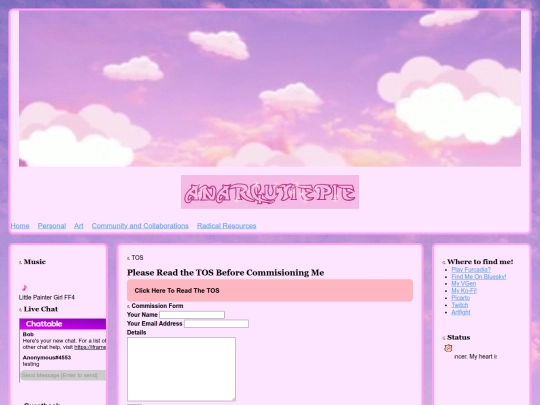Click the Bob chat username
The width and height of the screenshot is (540, 405).
pos(28,334)
